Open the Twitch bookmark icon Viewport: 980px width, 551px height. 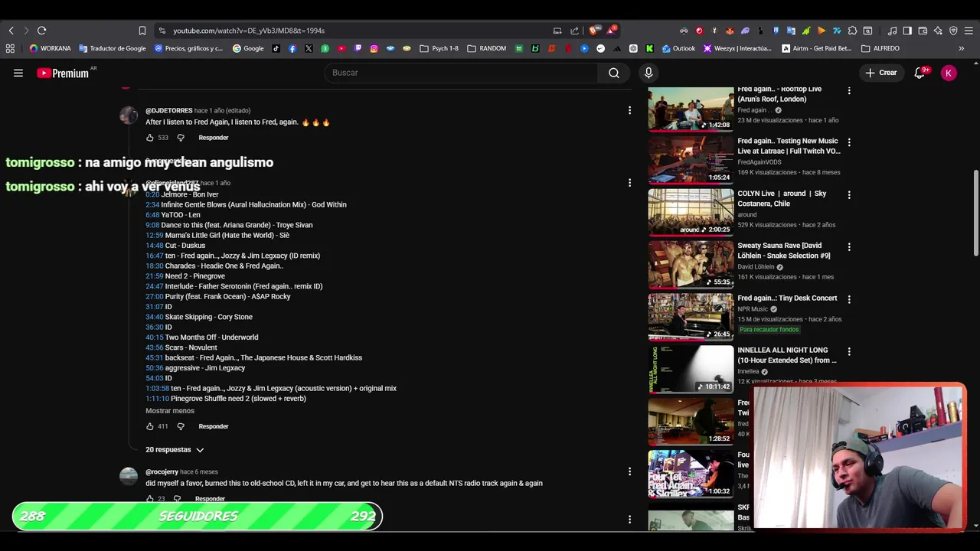point(358,48)
